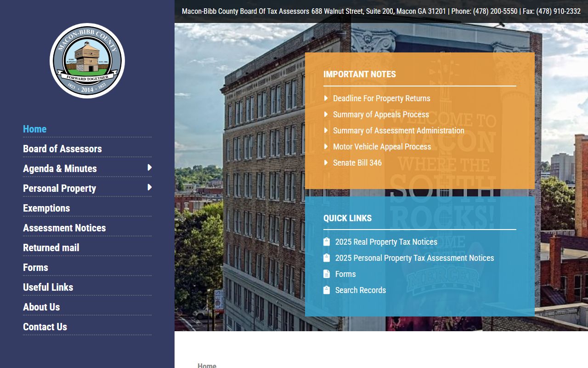
Task: Open the Exemptions page
Action: pyautogui.click(x=46, y=208)
